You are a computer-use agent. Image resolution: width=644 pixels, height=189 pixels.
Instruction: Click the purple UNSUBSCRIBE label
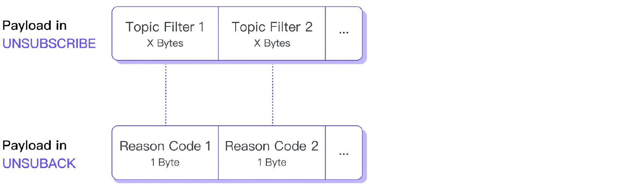click(49, 43)
